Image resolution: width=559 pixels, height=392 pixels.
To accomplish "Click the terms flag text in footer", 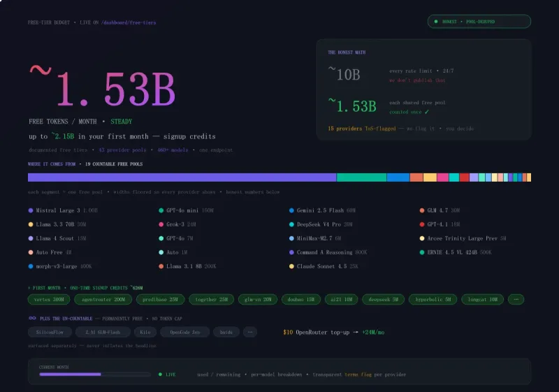I will pos(358,375).
